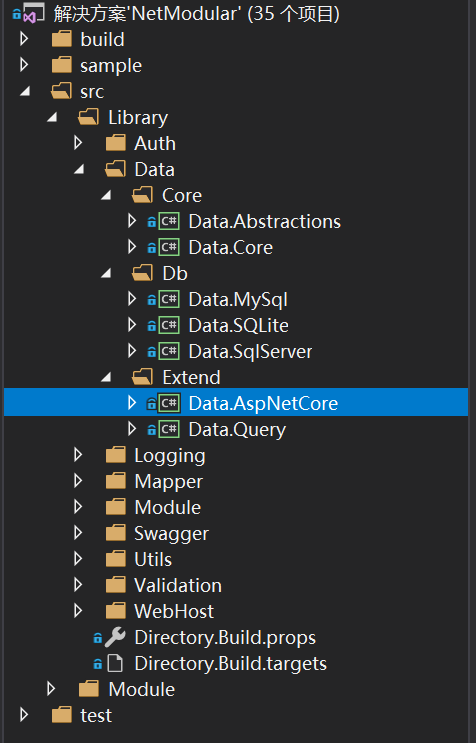Click the Data.SqlServer C# project icon

pos(169,351)
